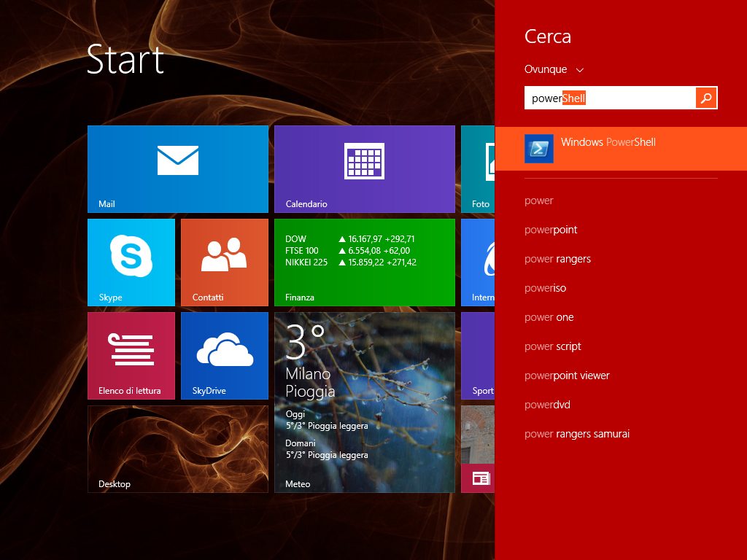Open the Mail tile
747x560 pixels.
click(177, 168)
